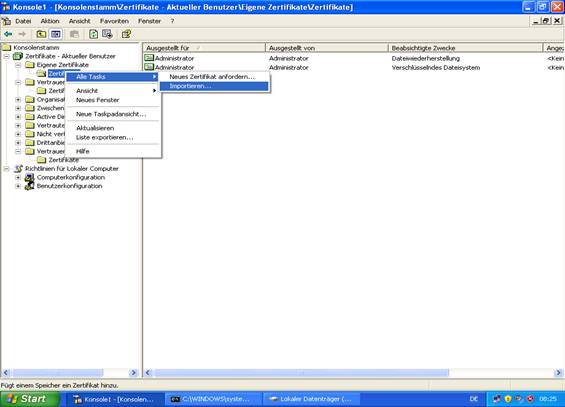Sort by Ausgestellt von column header
The image size is (565, 407).
[x=326, y=48]
